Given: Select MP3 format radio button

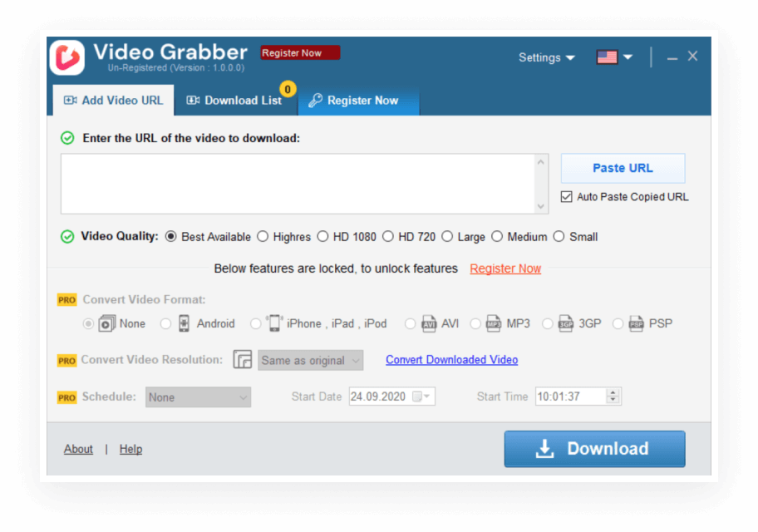Looking at the screenshot, I should (x=475, y=323).
